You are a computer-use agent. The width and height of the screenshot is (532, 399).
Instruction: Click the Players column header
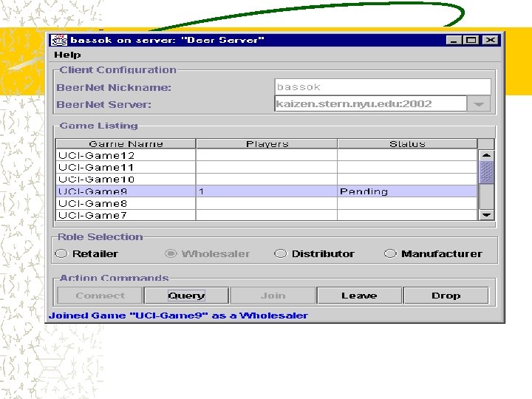point(267,144)
